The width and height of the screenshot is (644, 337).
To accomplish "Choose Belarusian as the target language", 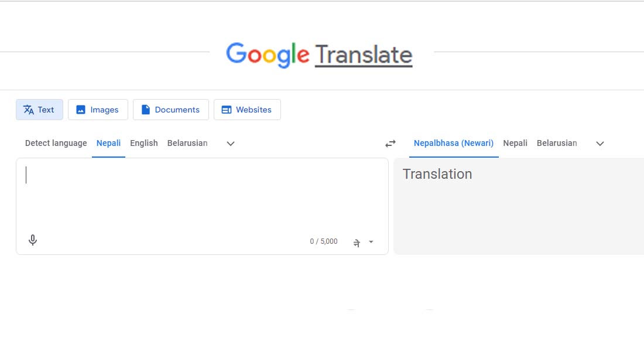I will (557, 143).
